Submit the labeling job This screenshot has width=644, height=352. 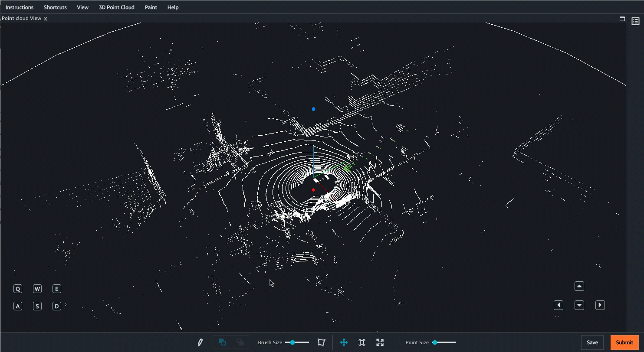pos(624,342)
